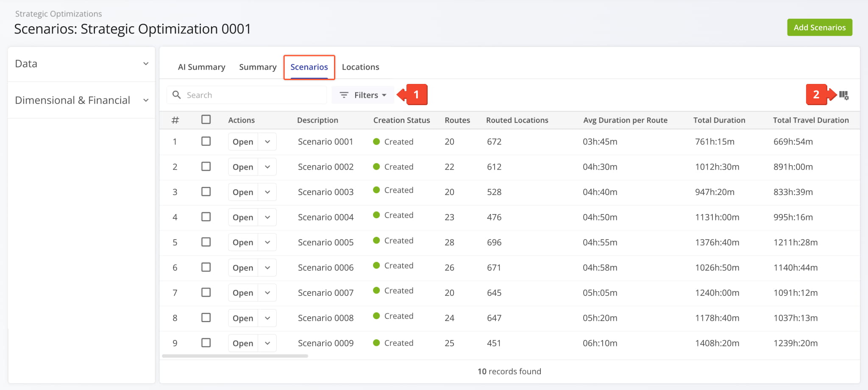
Task: Expand the Dimensional & Financial section
Action: coord(81,100)
